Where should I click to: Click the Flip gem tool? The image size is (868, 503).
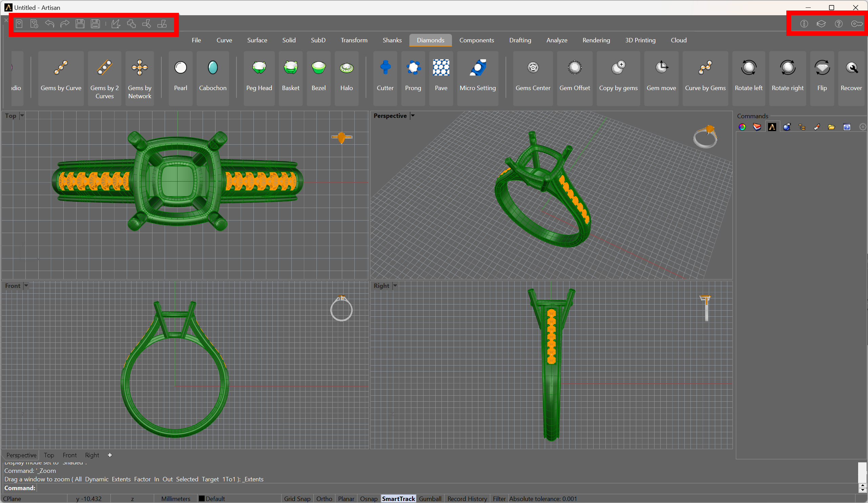[x=822, y=78]
